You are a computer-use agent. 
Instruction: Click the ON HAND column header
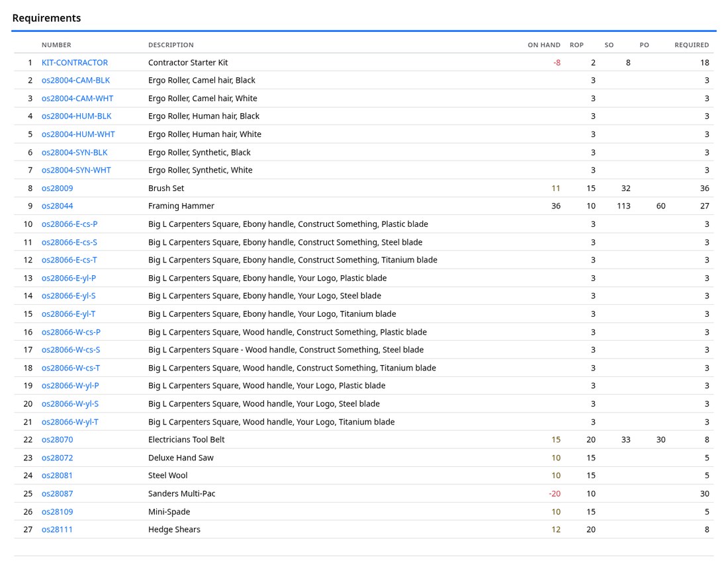pyautogui.click(x=543, y=45)
